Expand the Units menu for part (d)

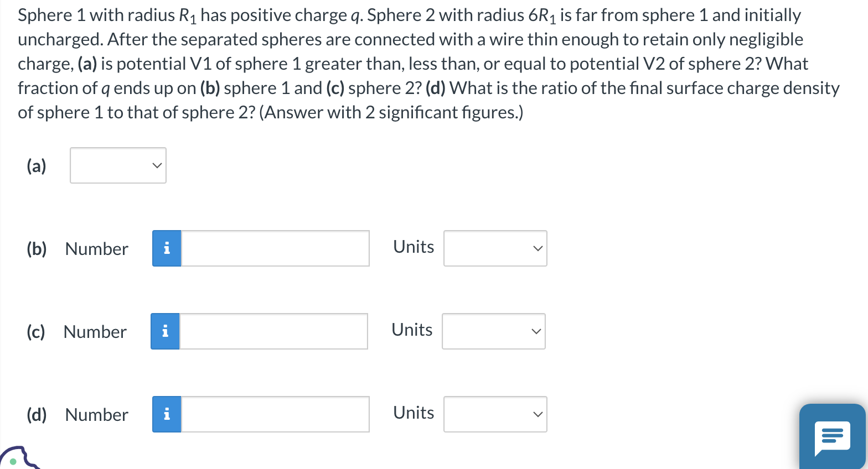click(494, 414)
